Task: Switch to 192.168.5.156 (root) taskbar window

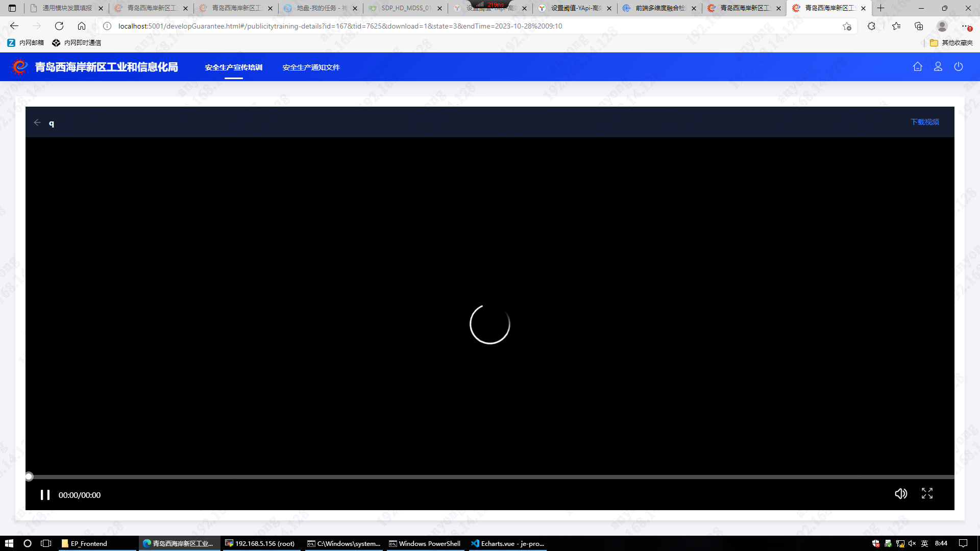Action: point(262,543)
